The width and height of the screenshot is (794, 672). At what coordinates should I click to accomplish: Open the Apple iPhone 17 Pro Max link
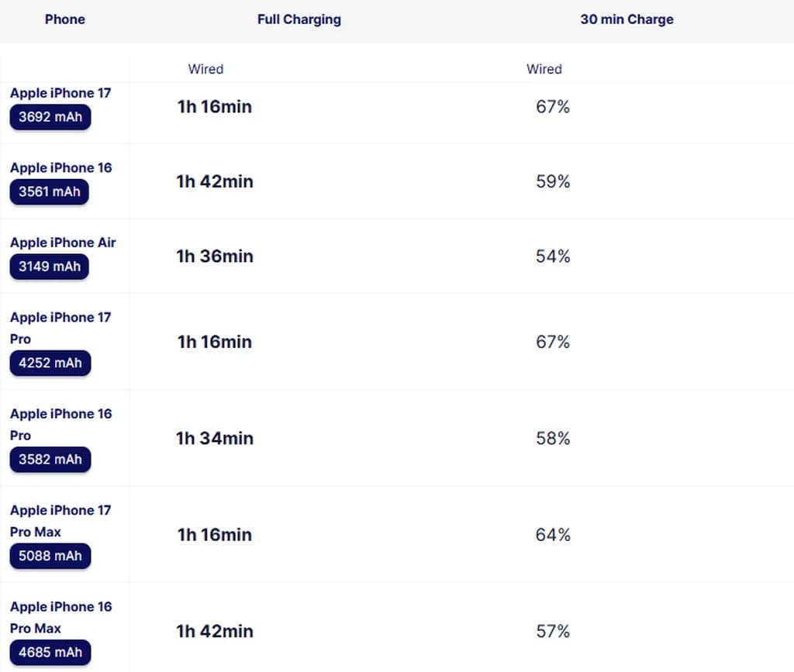point(60,520)
